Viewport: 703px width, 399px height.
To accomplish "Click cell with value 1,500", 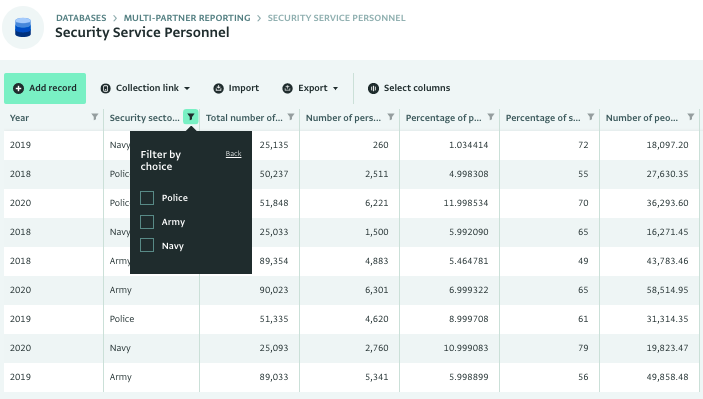I will [x=377, y=232].
